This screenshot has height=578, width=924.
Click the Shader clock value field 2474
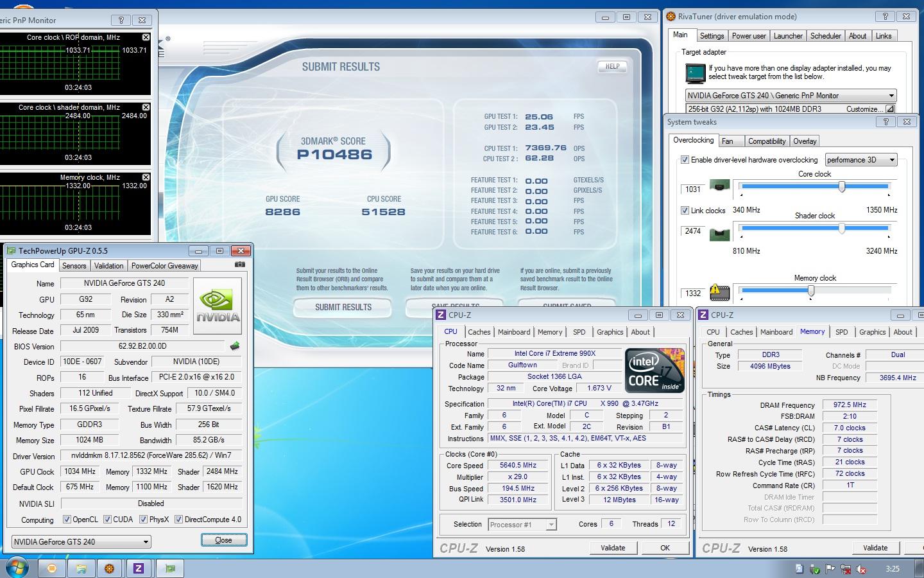pos(693,231)
